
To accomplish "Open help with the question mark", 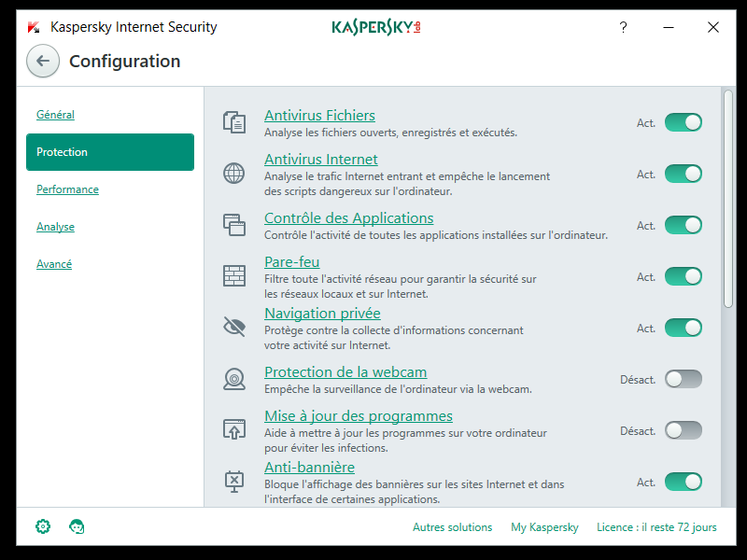I will [x=623, y=27].
